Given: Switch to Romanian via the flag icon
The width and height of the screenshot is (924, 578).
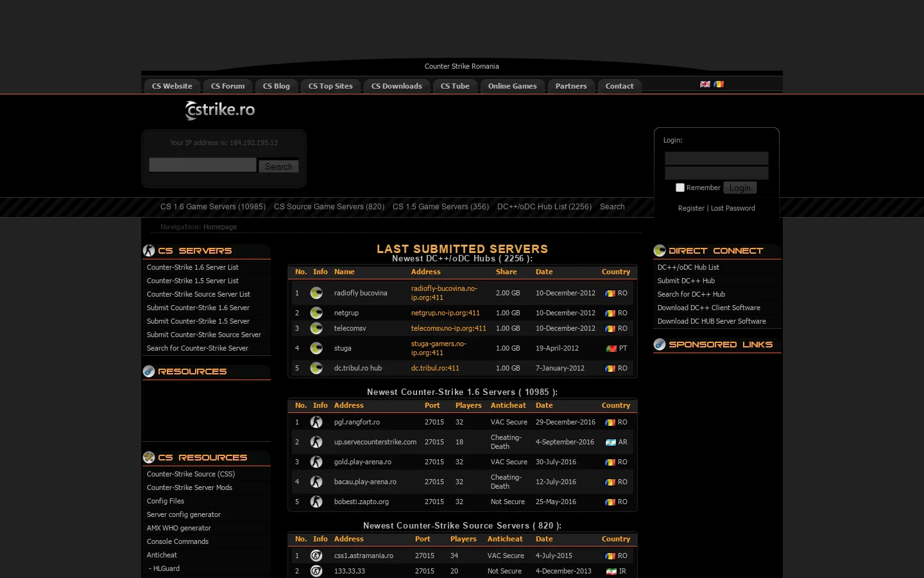Looking at the screenshot, I should coord(719,84).
